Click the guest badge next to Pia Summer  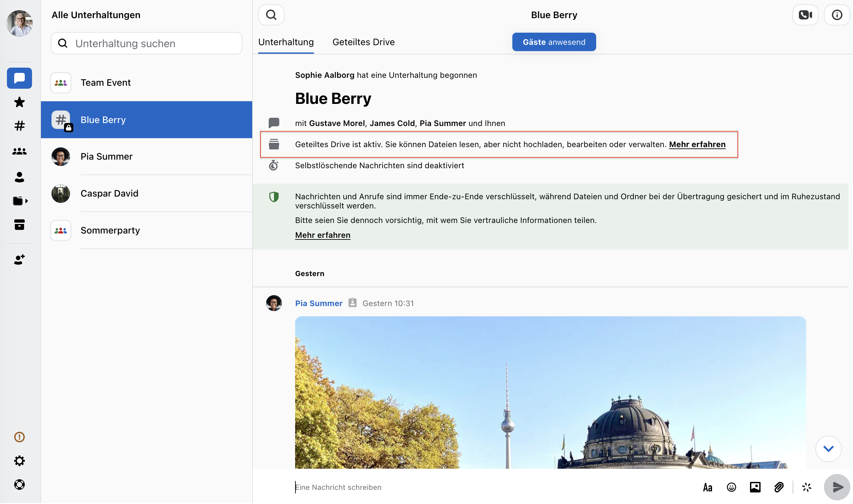(353, 303)
